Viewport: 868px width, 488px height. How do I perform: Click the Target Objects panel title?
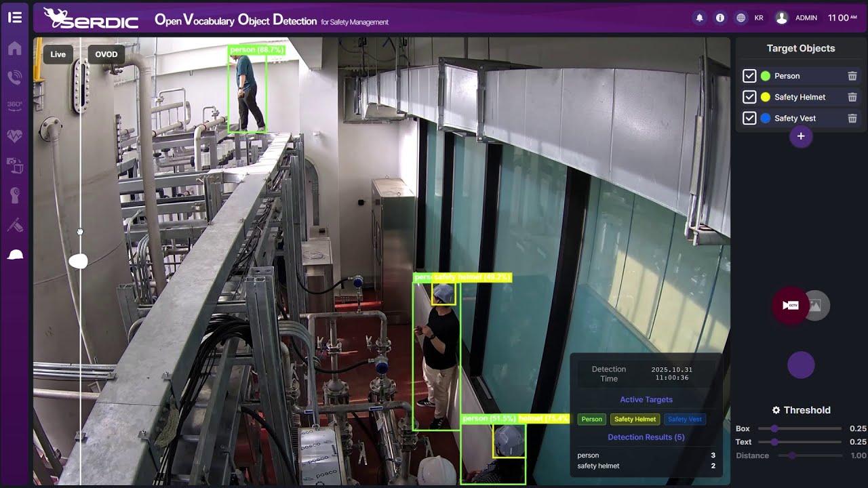(x=801, y=48)
